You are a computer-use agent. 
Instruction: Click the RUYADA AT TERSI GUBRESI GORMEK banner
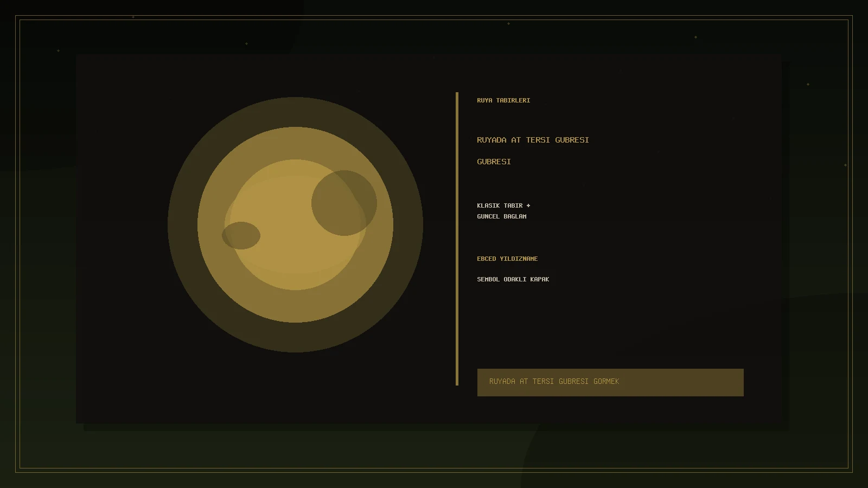tap(610, 382)
